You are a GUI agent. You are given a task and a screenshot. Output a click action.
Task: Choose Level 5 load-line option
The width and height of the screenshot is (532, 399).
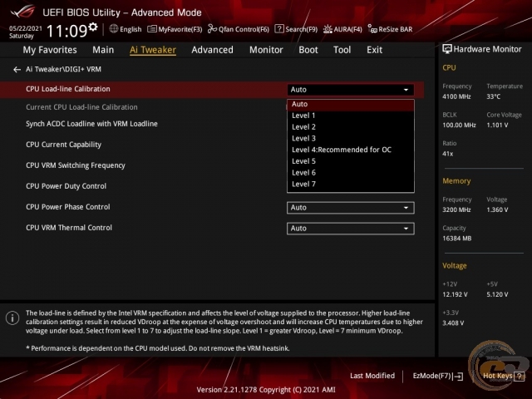tap(351, 161)
